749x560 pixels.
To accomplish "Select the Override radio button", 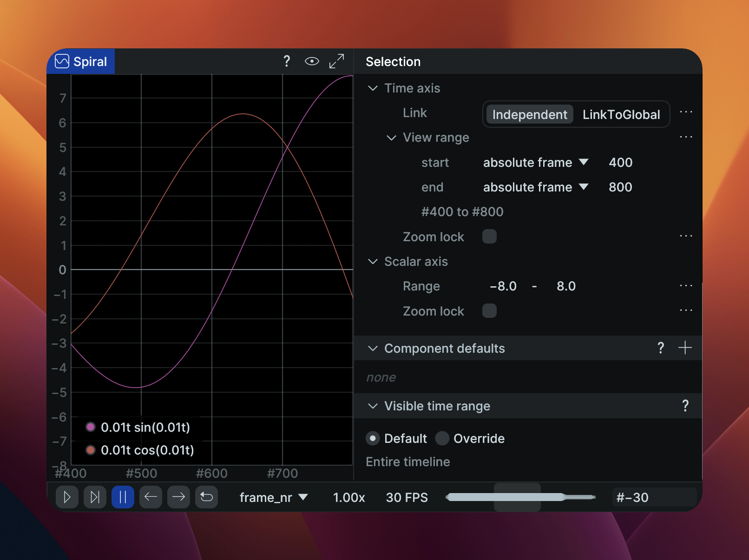I will click(442, 438).
